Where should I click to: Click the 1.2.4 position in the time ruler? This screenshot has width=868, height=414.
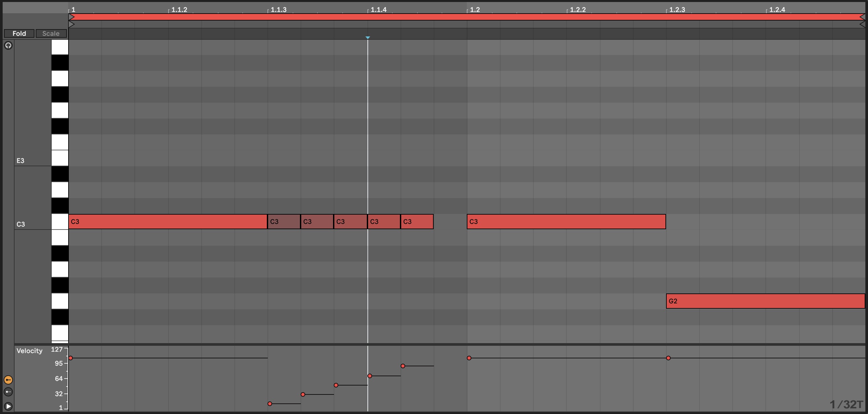click(x=777, y=10)
